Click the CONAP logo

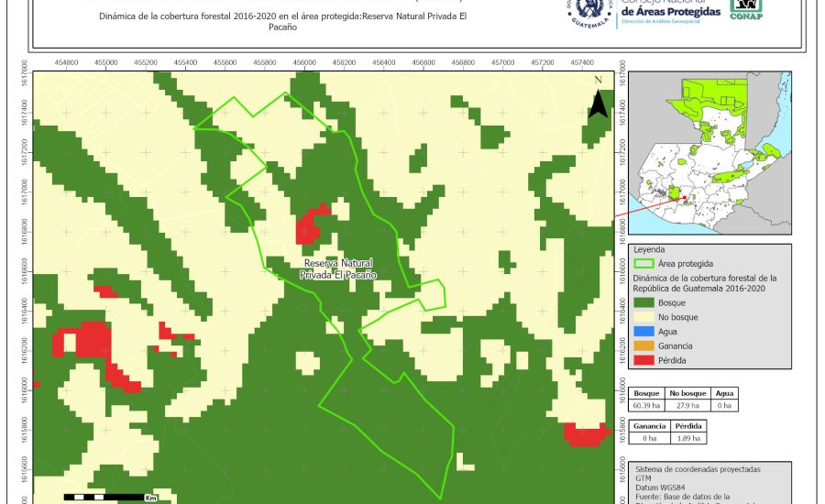pos(747,9)
